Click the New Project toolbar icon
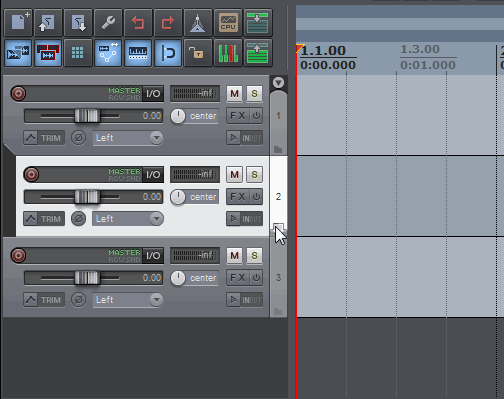The width and height of the screenshot is (504, 399). click(18, 23)
